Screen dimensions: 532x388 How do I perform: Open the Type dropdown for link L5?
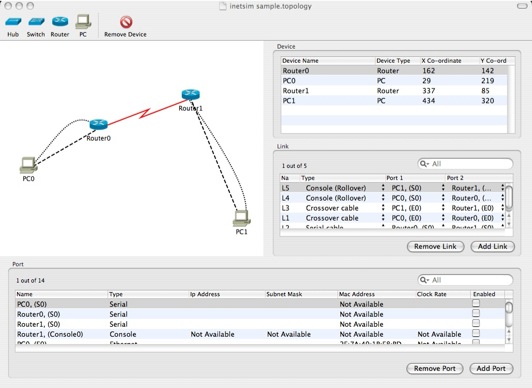click(x=383, y=188)
